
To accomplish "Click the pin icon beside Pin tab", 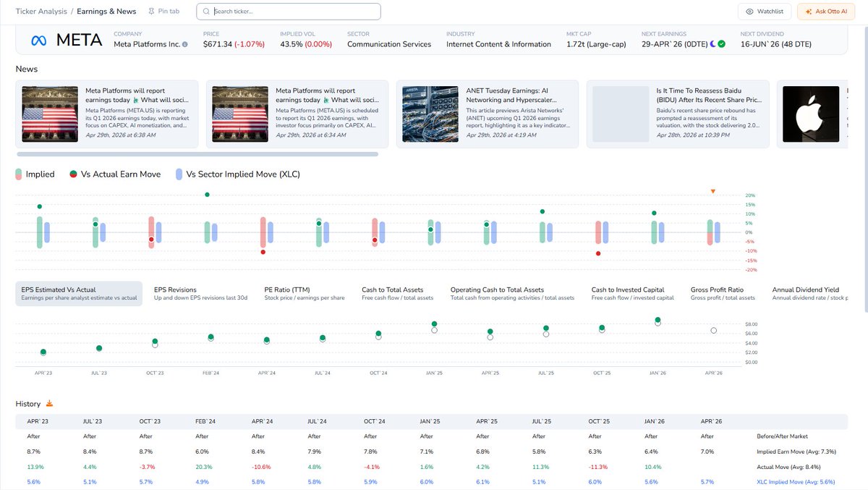I will click(151, 12).
